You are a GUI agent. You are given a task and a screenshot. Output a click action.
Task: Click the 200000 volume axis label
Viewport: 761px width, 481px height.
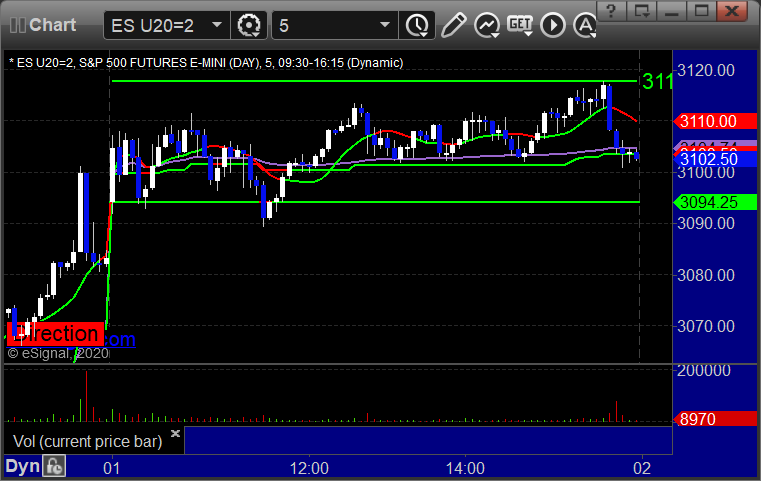click(x=704, y=370)
